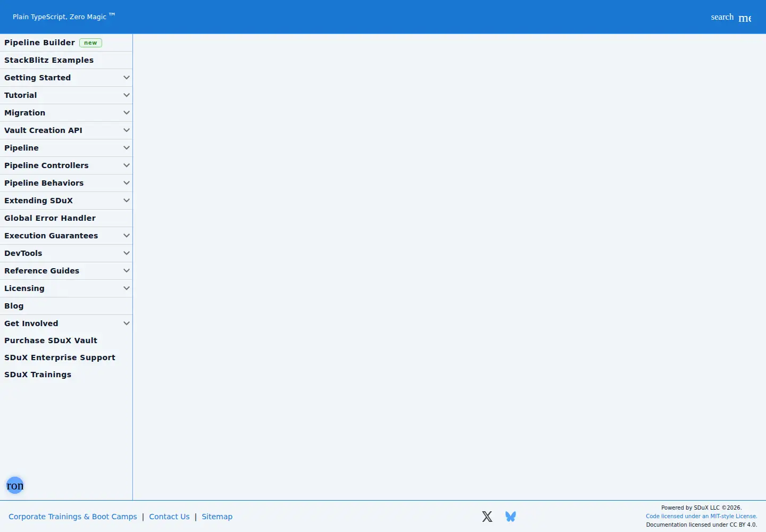Expand the Extending SDuX section
Screen dimensions: 766x532
tap(66, 201)
